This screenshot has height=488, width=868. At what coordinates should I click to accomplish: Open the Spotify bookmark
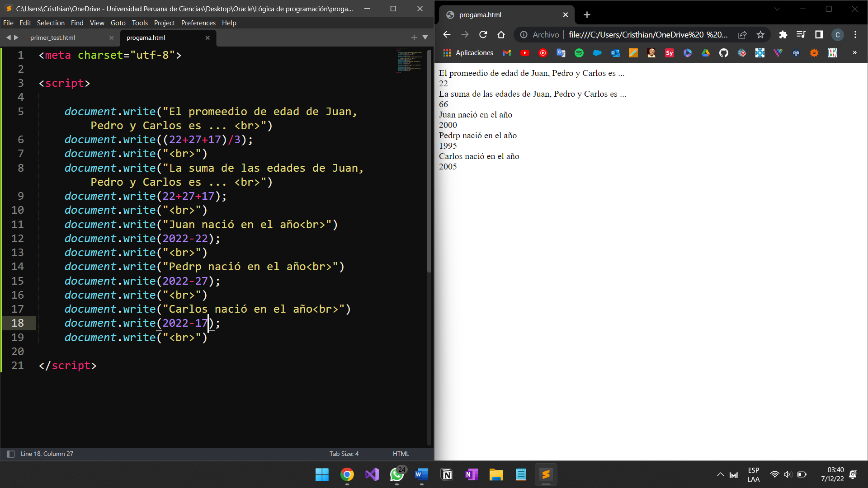(x=579, y=53)
